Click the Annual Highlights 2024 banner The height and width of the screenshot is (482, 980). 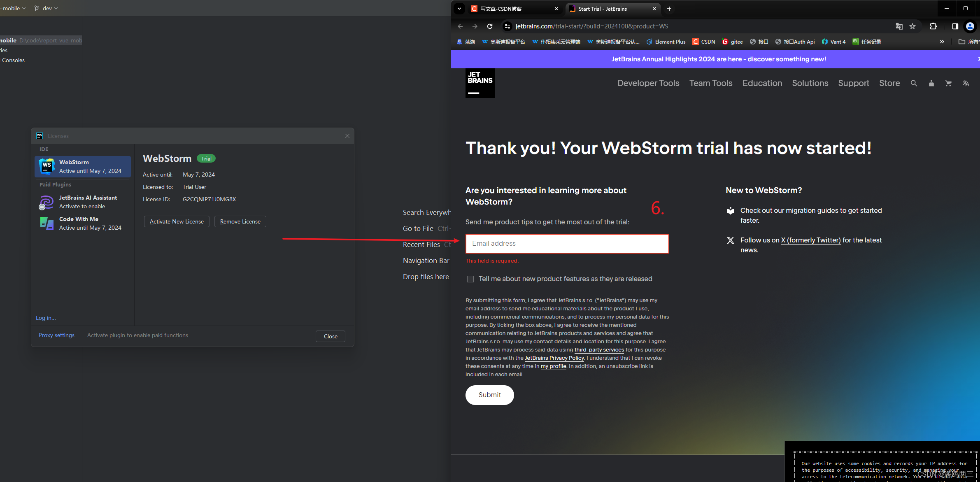[719, 59]
